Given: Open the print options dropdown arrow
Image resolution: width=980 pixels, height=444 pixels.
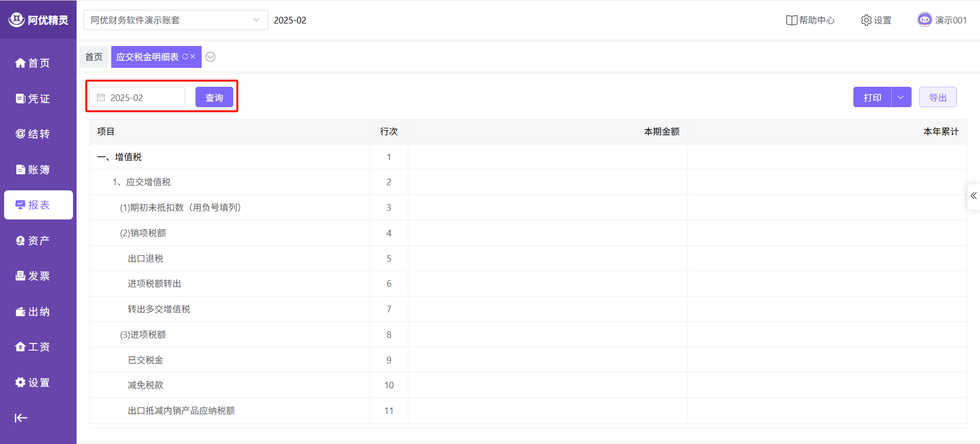Looking at the screenshot, I should click(x=901, y=97).
